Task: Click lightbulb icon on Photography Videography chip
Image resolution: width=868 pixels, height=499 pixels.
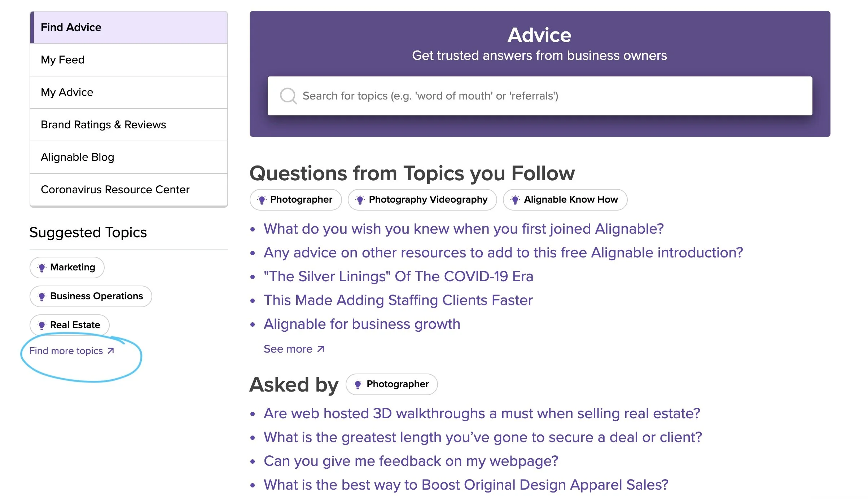Action: (360, 200)
